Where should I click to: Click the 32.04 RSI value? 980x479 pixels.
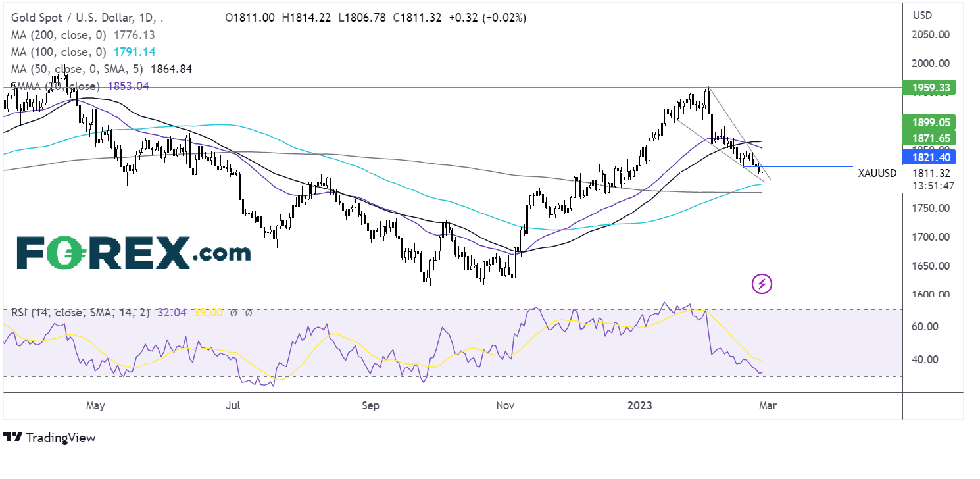pyautogui.click(x=173, y=313)
